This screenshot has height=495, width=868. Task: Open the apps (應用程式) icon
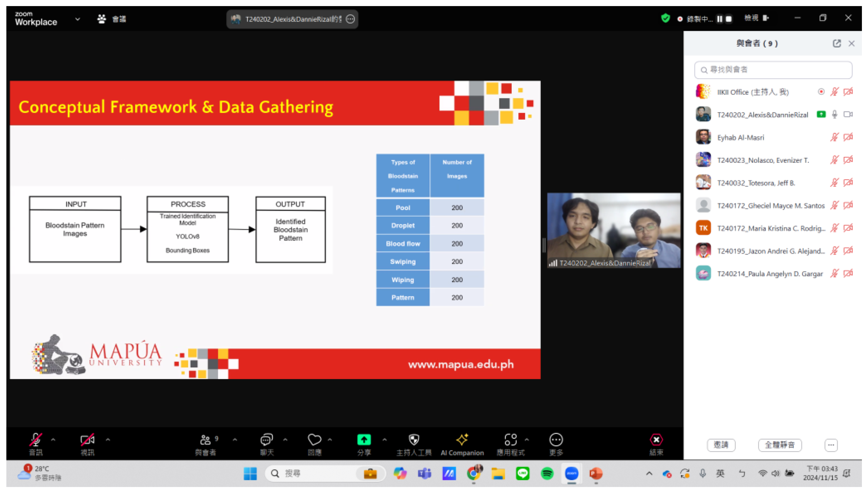pyautogui.click(x=510, y=439)
